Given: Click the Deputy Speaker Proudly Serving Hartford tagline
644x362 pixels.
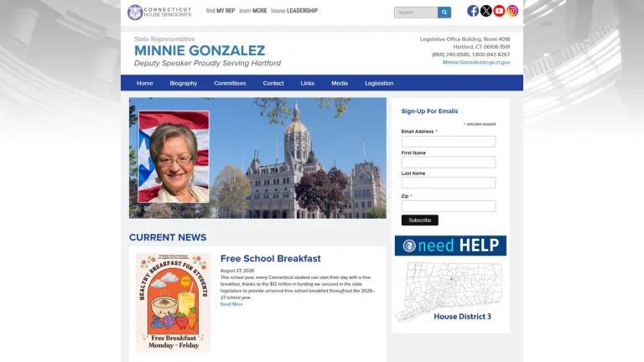Looking at the screenshot, I should 207,63.
